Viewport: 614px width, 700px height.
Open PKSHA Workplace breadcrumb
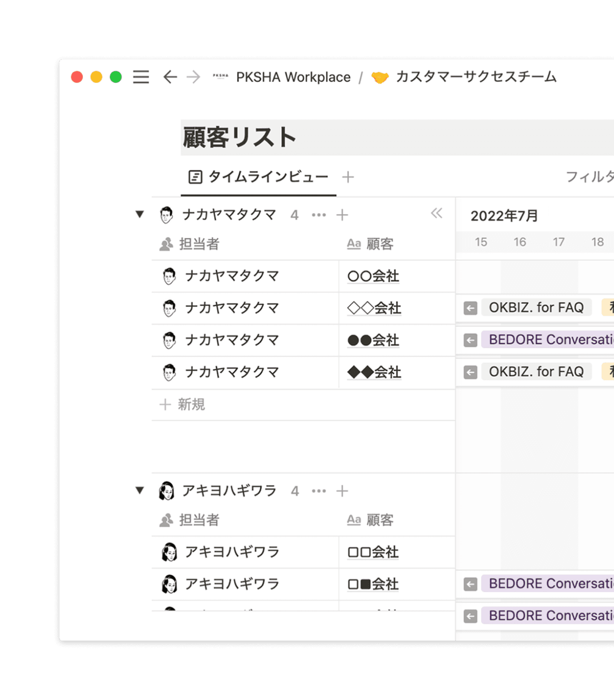tap(293, 77)
